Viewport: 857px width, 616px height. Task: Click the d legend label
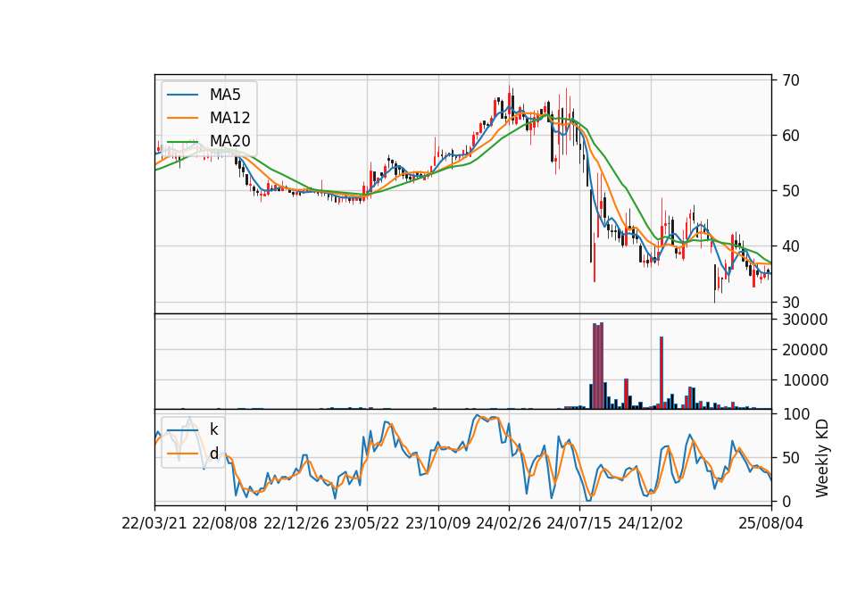coord(213,454)
